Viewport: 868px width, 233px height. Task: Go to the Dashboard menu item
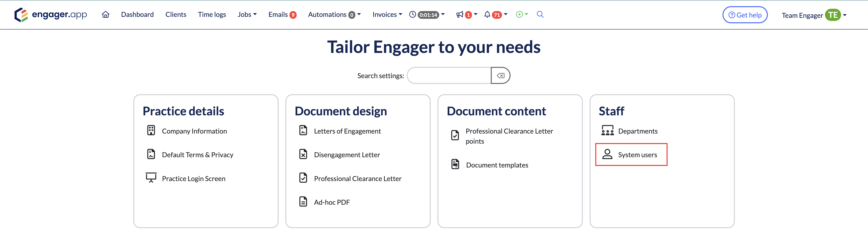(137, 15)
